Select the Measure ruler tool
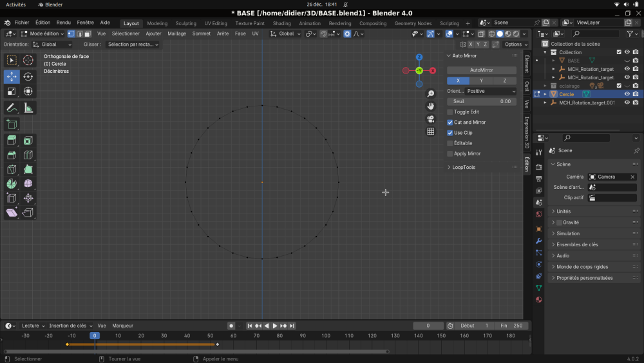The height and width of the screenshot is (363, 644). tap(28, 108)
